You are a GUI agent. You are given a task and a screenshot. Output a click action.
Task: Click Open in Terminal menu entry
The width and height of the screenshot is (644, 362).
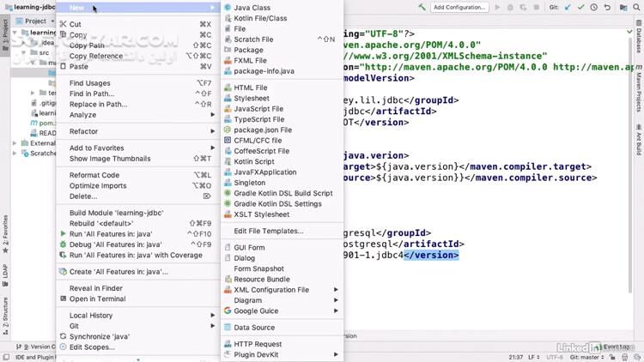97,299
